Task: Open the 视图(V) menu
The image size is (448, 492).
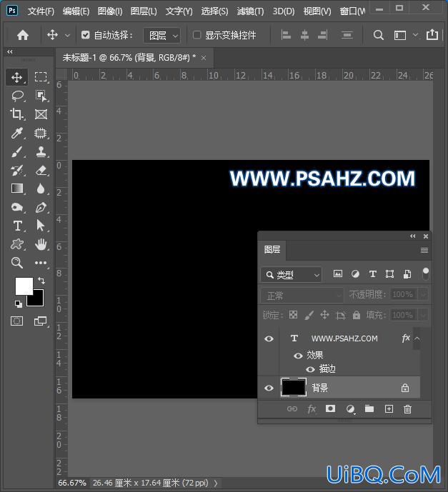Action: (317, 11)
